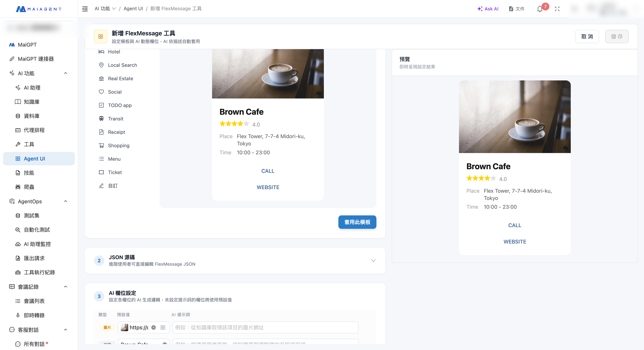Viewport: 644px width, 350px height.
Task: Click the 取消 cancel button
Action: click(x=587, y=36)
